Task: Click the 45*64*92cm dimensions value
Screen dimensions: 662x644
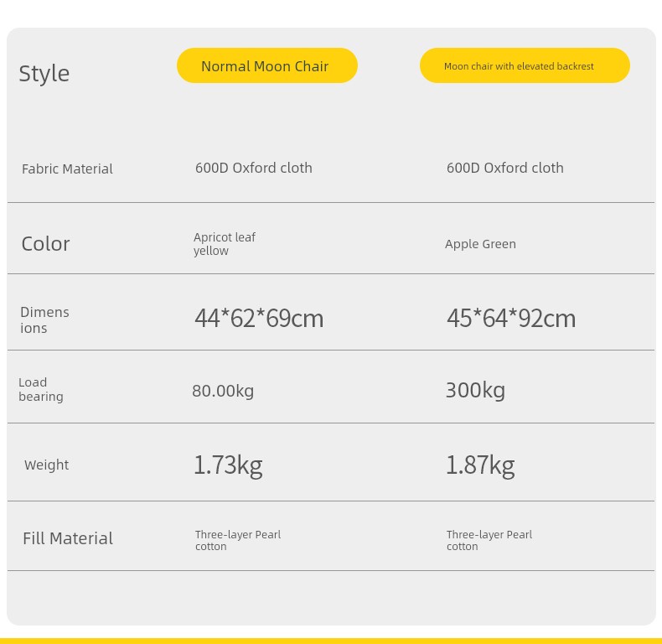Action: click(511, 319)
